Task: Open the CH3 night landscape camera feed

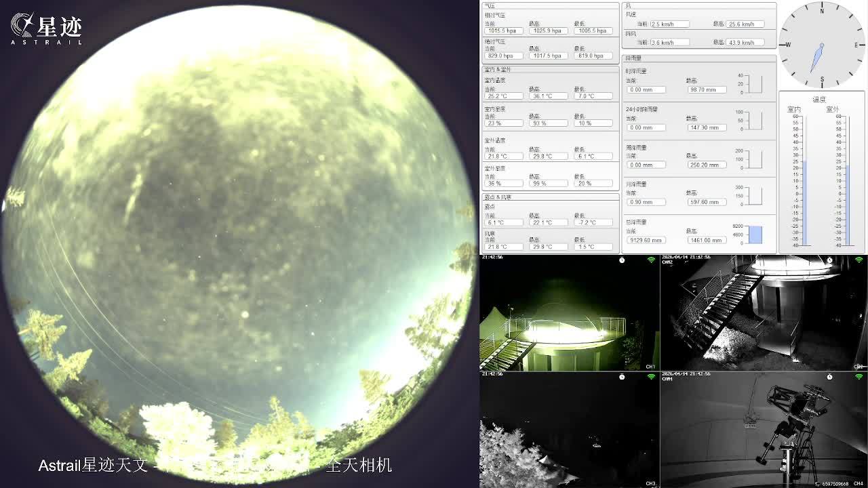Action: (570, 430)
